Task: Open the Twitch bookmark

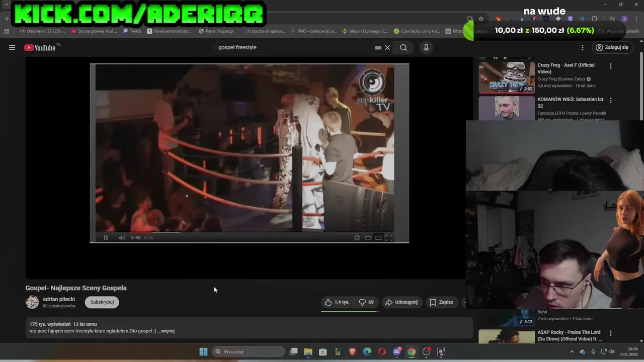Action: click(x=132, y=31)
